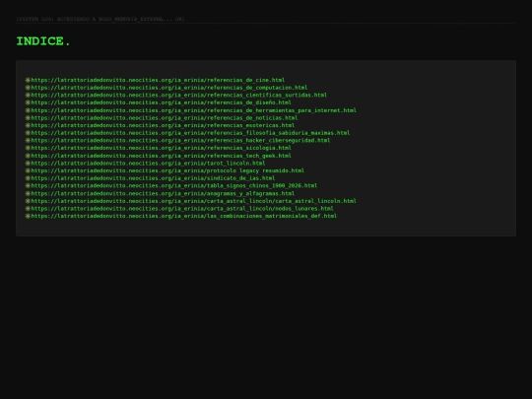Visit the anagramas_y_alfagramas.html link
Screen dimensions: 532x399
(x=163, y=193)
